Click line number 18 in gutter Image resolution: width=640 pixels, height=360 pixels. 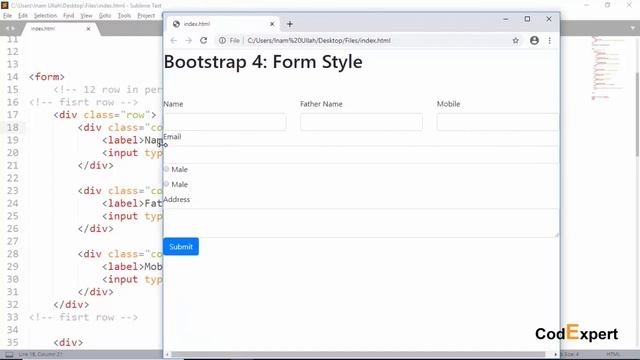pos(13,127)
